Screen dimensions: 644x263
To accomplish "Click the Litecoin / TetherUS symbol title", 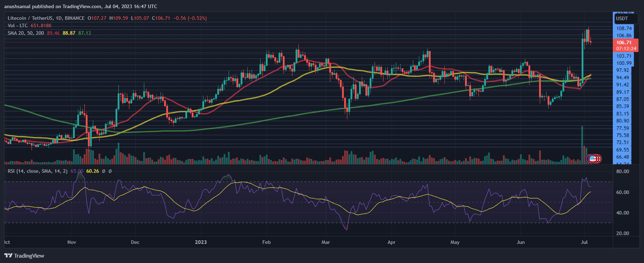I will [46, 18].
